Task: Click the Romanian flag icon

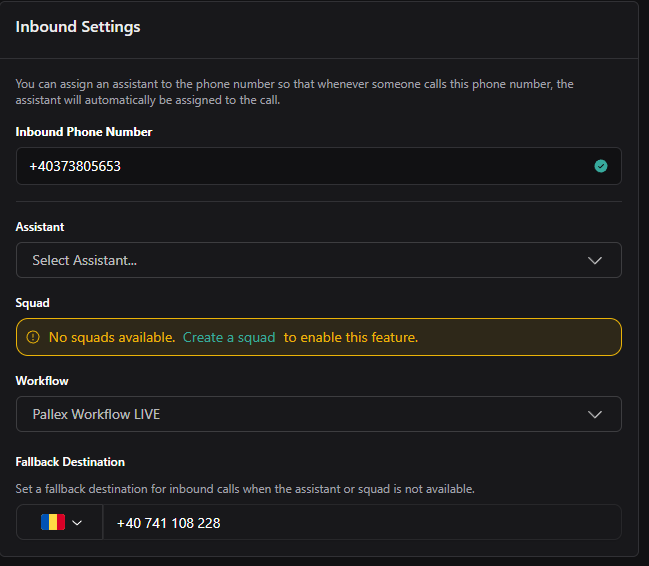Action: click(52, 522)
